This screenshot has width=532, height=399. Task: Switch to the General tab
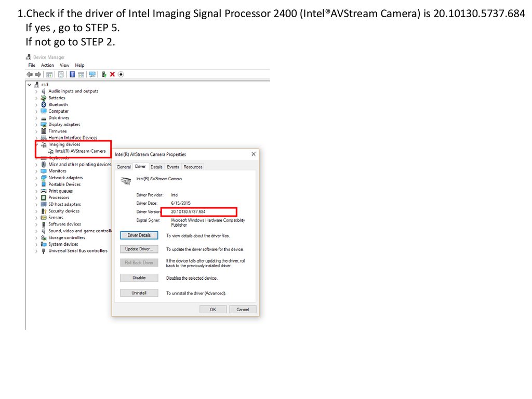tap(124, 167)
